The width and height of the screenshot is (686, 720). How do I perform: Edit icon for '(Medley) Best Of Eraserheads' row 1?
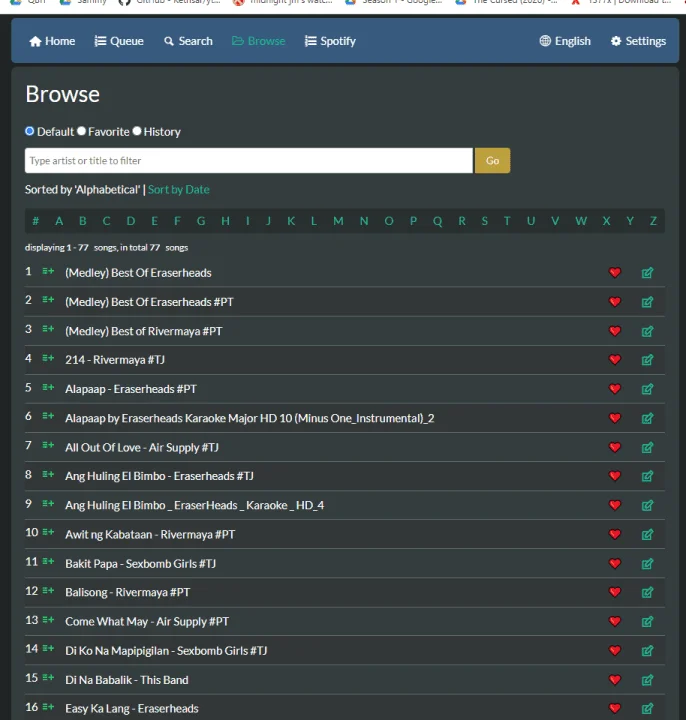(647, 273)
